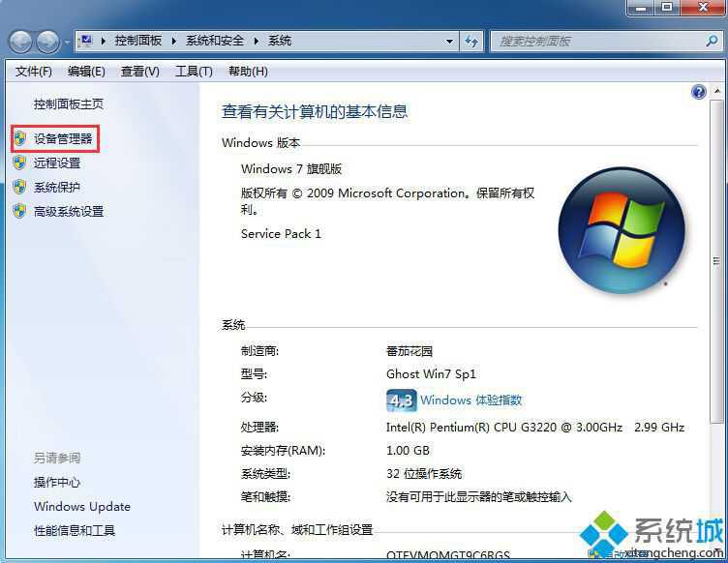This screenshot has height=563, width=728.
Task: Click the refresh arrows icon in address bar
Action: click(471, 42)
